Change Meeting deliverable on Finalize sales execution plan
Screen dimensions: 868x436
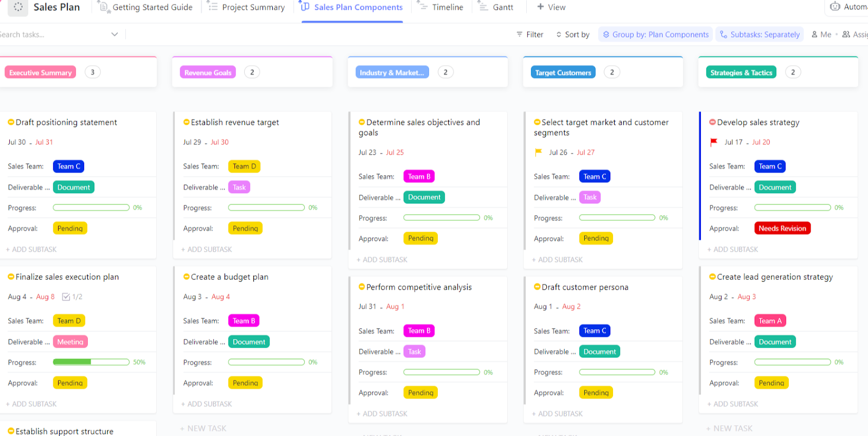pos(71,342)
